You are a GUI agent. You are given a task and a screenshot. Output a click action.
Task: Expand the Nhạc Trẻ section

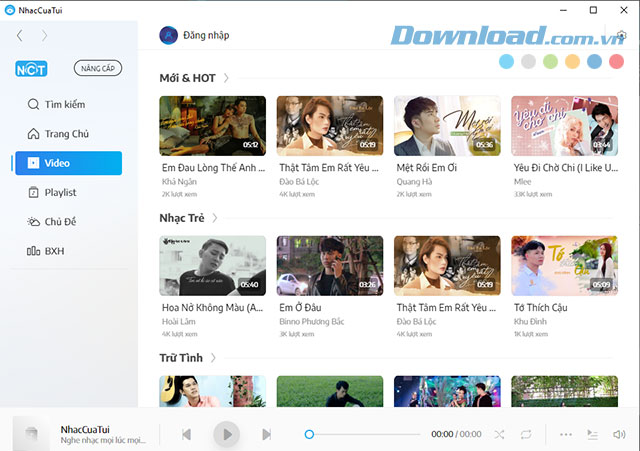pos(215,218)
